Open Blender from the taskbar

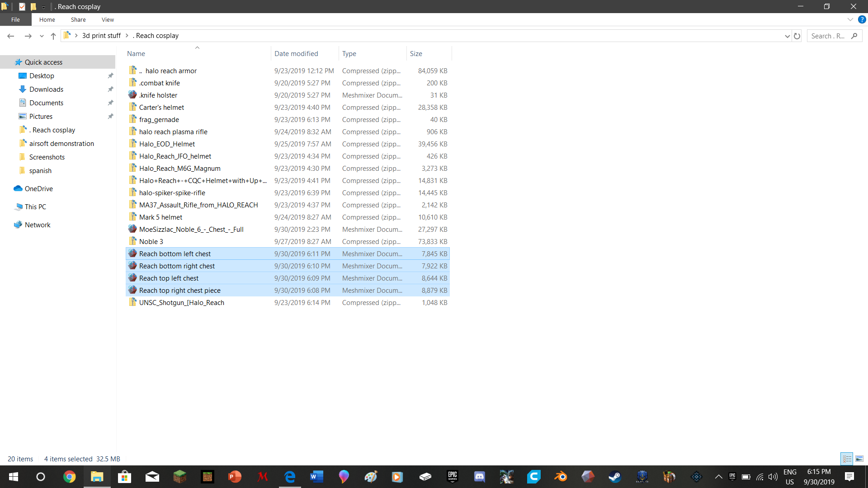point(561,477)
